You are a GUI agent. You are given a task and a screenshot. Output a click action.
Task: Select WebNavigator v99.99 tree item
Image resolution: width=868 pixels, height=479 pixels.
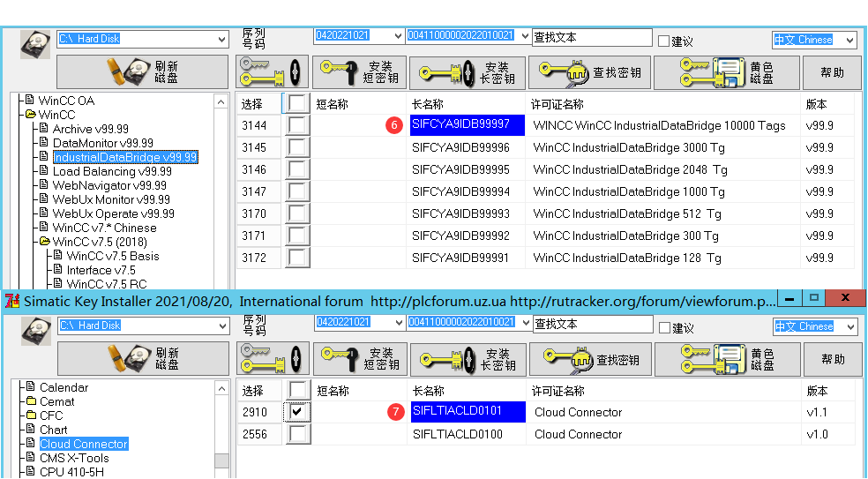[x=109, y=185]
